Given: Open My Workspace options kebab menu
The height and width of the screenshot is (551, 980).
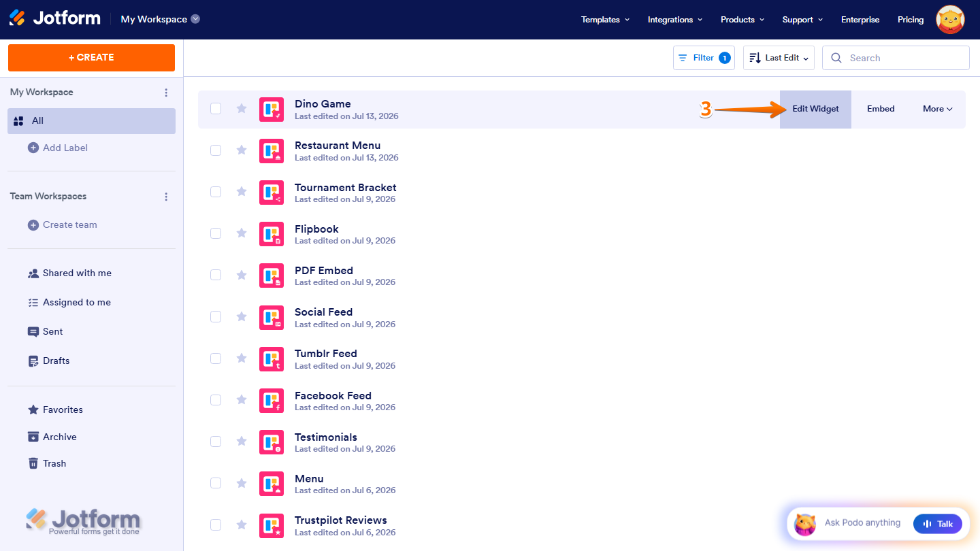Looking at the screenshot, I should coord(166,93).
